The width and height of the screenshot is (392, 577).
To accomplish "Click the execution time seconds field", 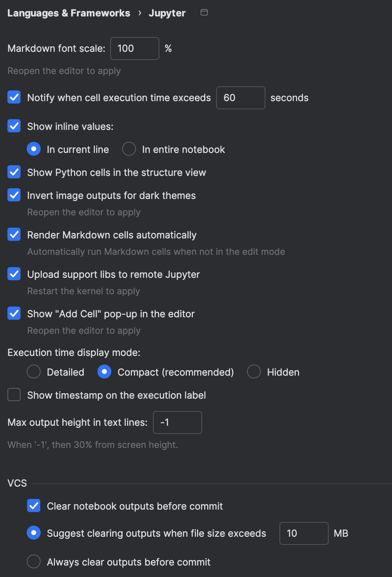I will pyautogui.click(x=241, y=98).
